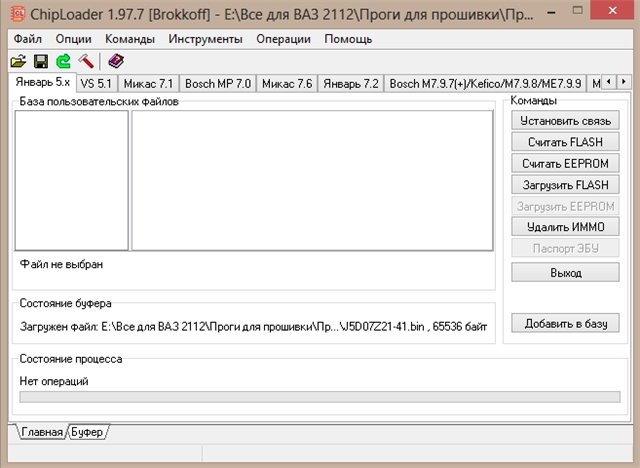Click the loaded file path J5D07Z21-41.bin text
This screenshot has width=640, height=468.
coord(253,326)
